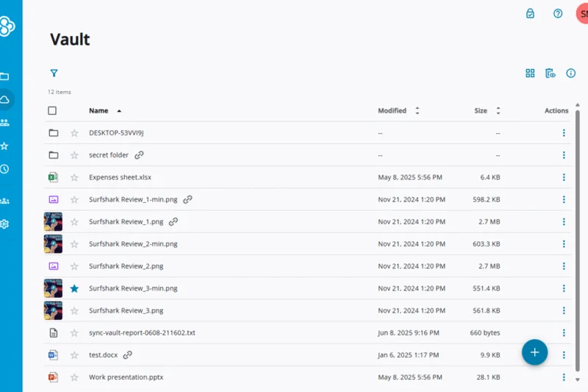Check the select-all checkbox in header
The height and width of the screenshot is (392, 588).
pos(52,111)
